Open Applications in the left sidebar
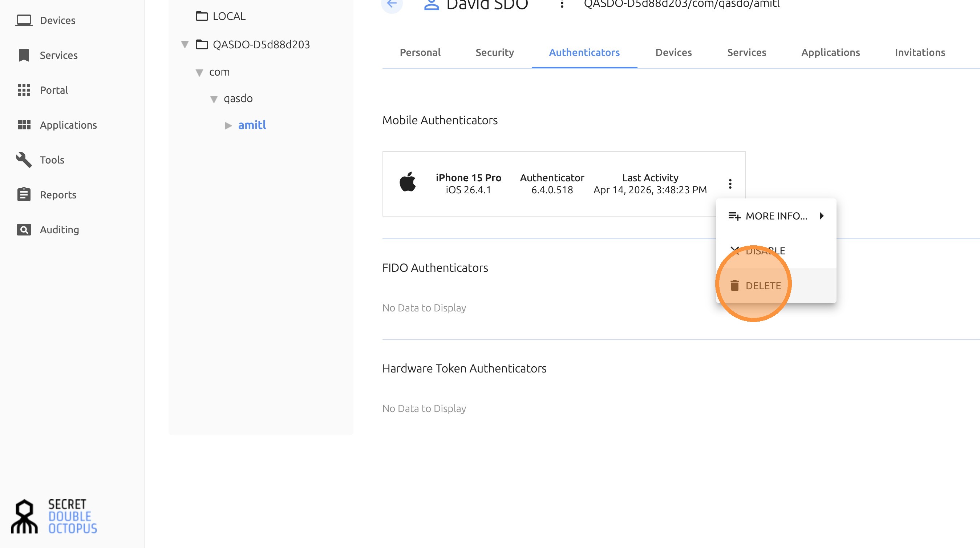 (x=68, y=125)
